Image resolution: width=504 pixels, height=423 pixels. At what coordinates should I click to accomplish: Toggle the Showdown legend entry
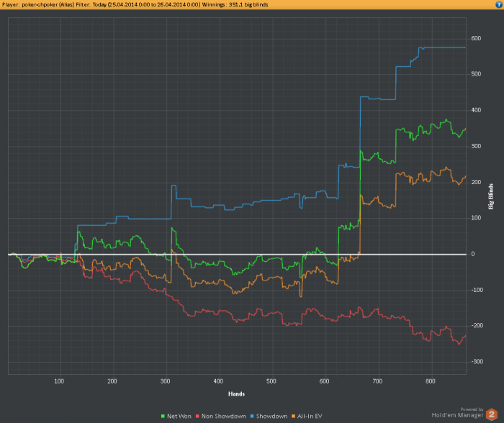[269, 417]
